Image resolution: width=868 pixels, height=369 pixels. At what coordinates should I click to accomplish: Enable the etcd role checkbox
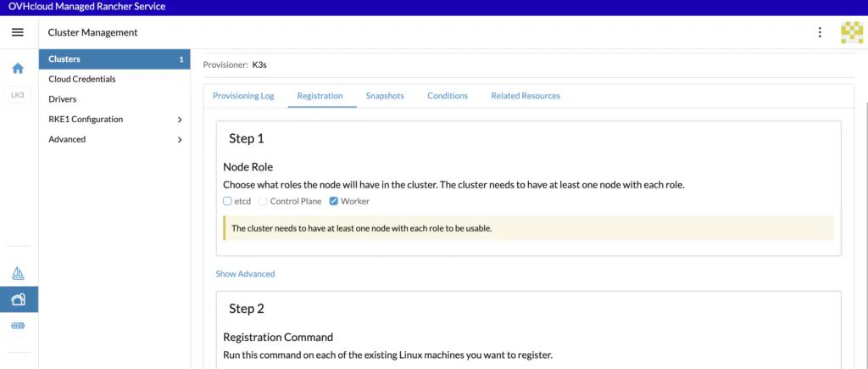[227, 201]
